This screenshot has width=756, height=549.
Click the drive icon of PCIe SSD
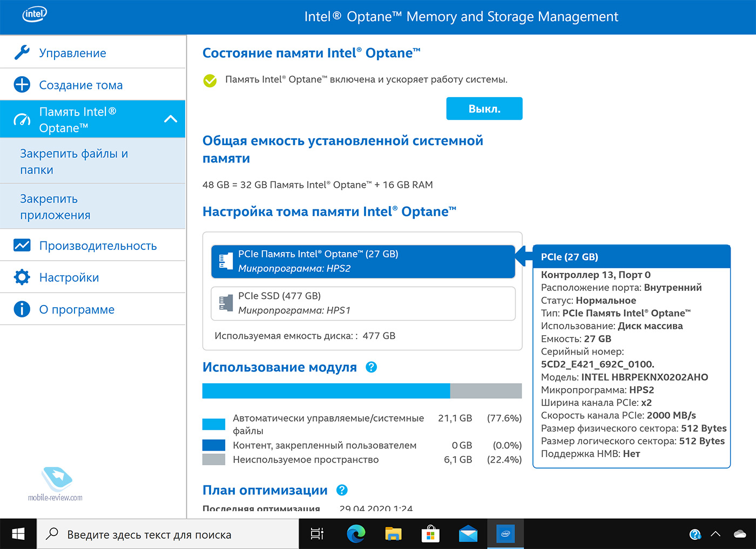click(225, 303)
